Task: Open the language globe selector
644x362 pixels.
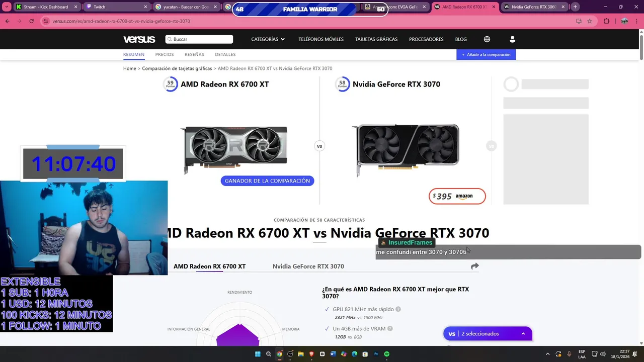Action: tap(487, 39)
